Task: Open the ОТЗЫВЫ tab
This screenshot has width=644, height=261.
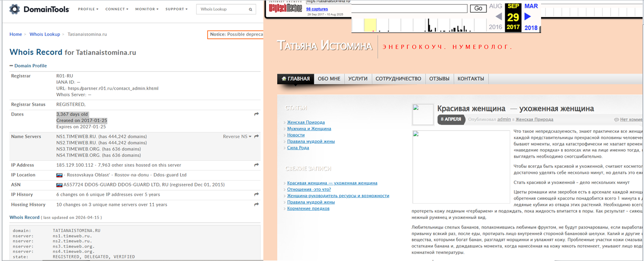Action: [x=439, y=78]
